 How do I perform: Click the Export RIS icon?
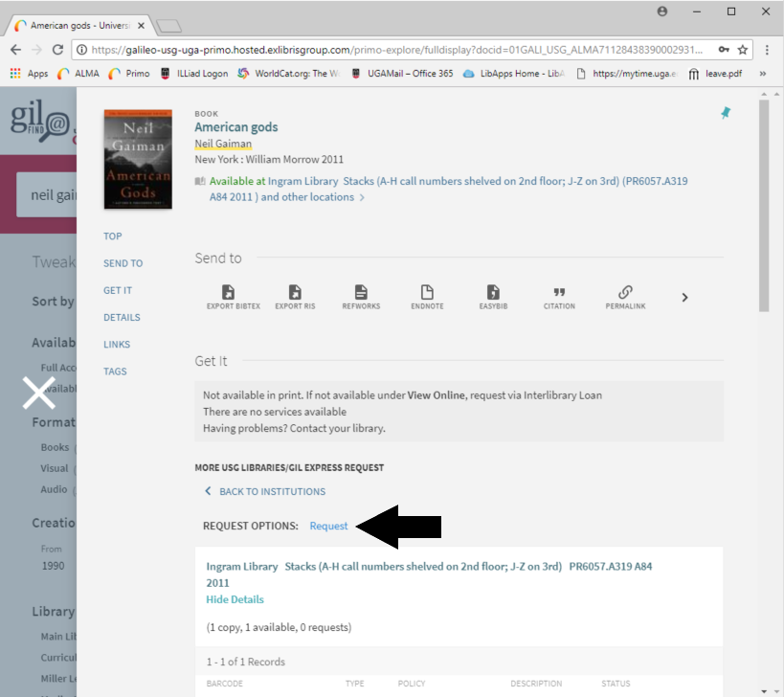click(x=295, y=292)
